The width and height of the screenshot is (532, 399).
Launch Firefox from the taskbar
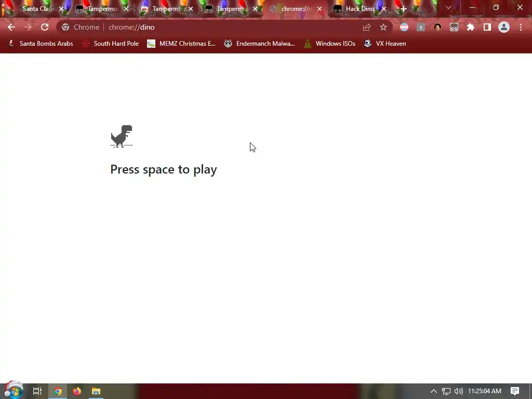[x=77, y=391]
